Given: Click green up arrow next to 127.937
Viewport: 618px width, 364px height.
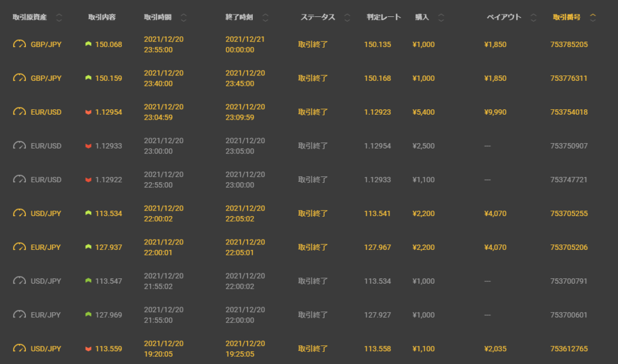Looking at the screenshot, I should [x=89, y=247].
